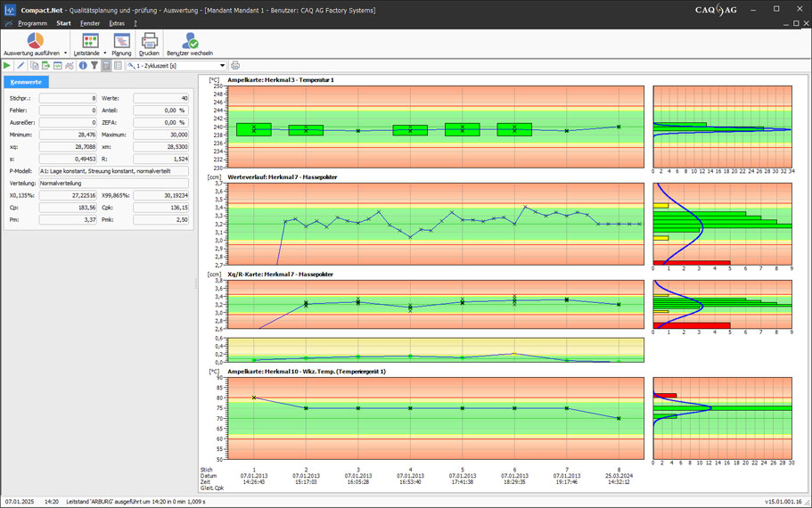Select the Kennwerte tab

[26, 82]
